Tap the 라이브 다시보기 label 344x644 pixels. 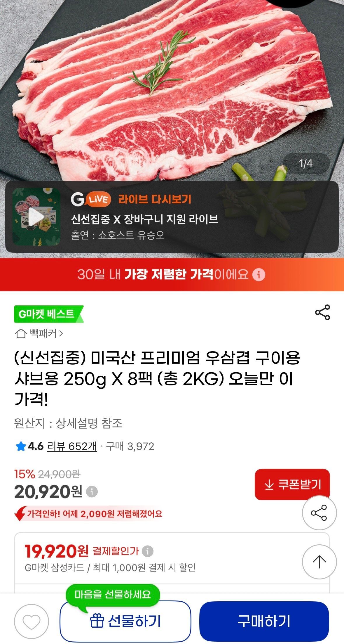pyautogui.click(x=155, y=199)
